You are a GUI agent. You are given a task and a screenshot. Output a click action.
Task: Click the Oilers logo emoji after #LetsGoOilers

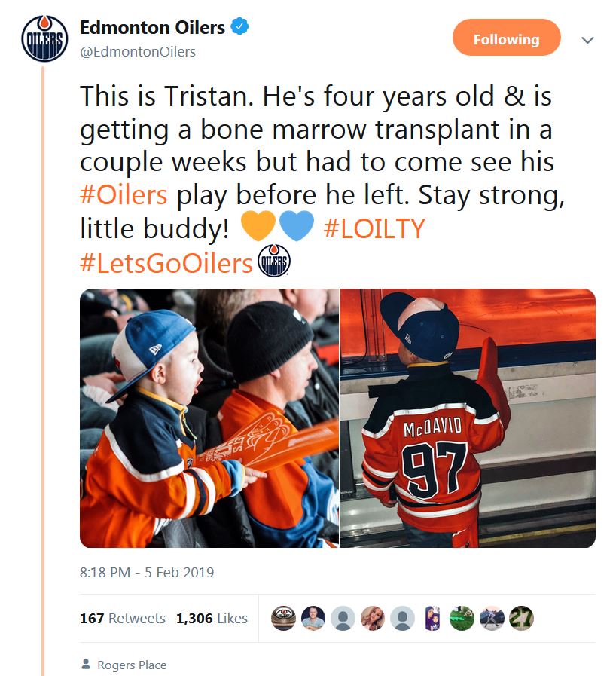(273, 262)
